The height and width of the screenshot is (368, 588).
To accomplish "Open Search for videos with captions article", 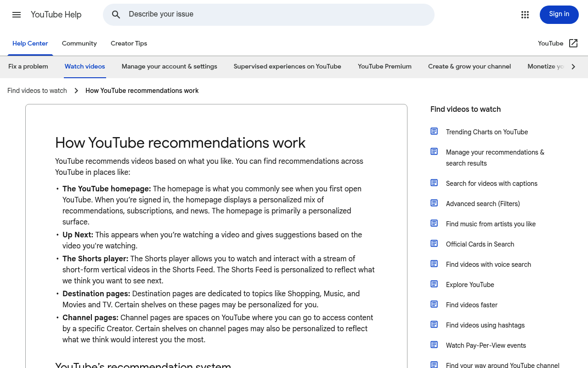I will [x=492, y=184].
